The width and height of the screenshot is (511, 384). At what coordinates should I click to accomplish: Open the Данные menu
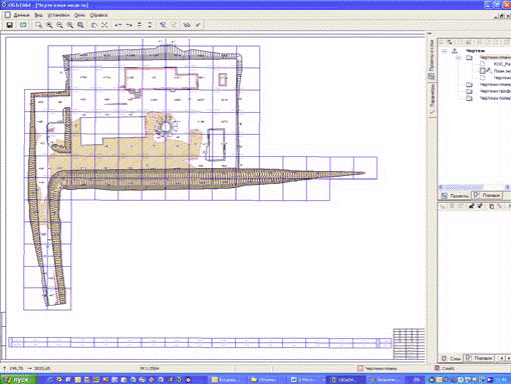22,15
